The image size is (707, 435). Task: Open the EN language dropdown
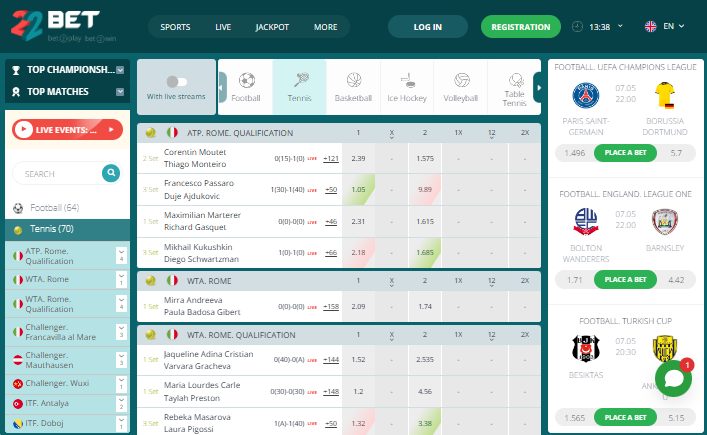(x=665, y=27)
